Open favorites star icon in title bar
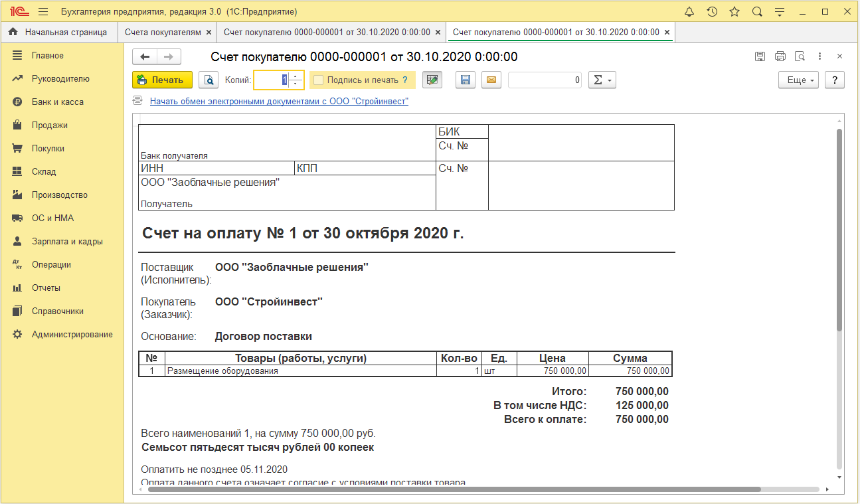The height and width of the screenshot is (504, 860). pos(734,12)
